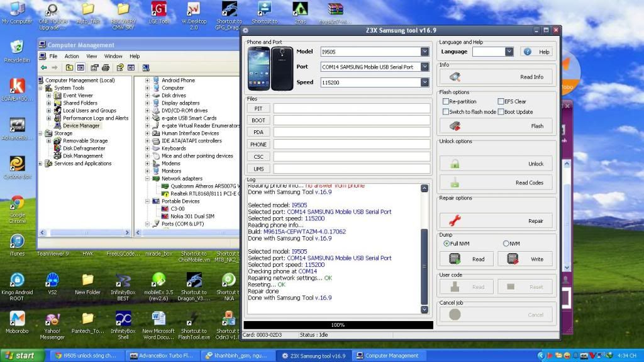Click the log scrollbar down arrow
Viewport: 644px width, 362px height.
(425, 310)
